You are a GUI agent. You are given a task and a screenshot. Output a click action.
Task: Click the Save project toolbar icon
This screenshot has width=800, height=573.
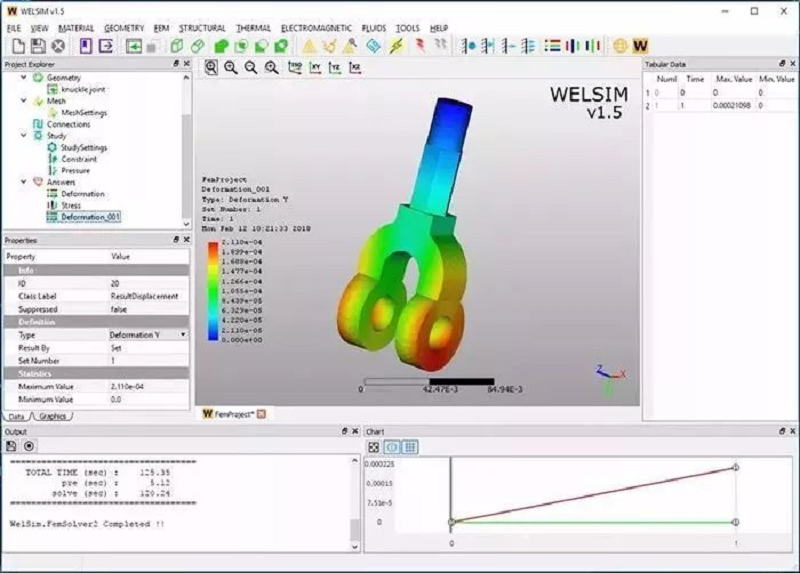pos(37,46)
